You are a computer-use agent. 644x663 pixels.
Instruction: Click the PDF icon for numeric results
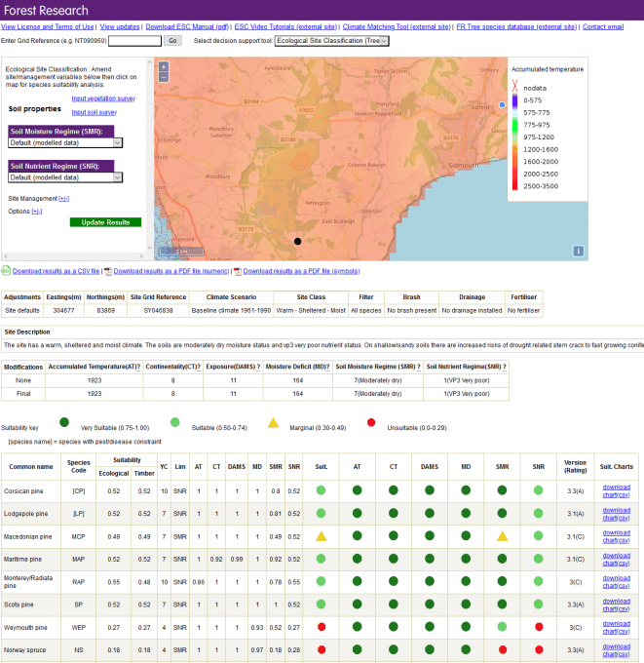pos(108,271)
